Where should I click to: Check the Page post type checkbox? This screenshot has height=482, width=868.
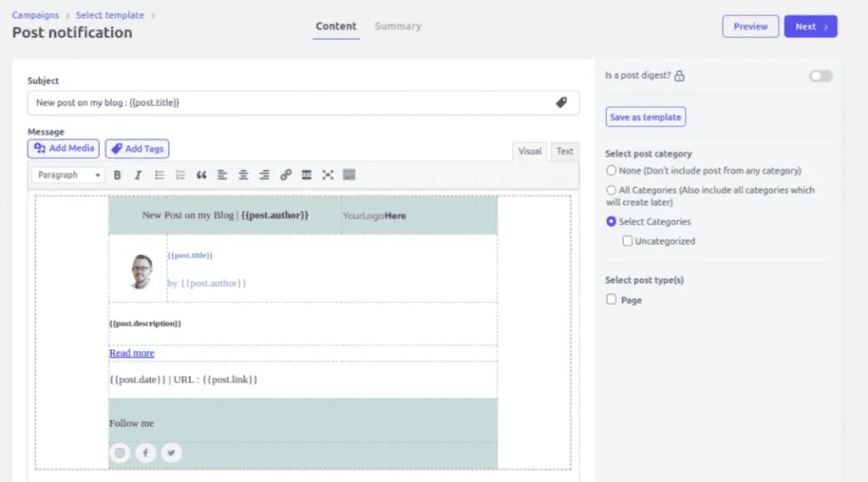click(611, 299)
